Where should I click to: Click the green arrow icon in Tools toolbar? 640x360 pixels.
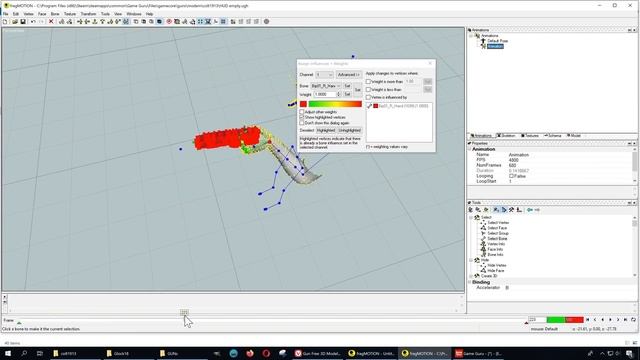[530, 210]
